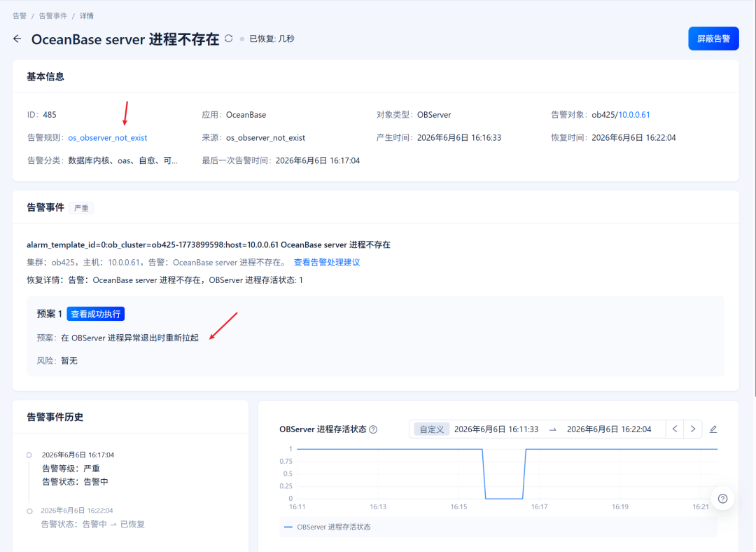Click the 严重 severity tag
The width and height of the screenshot is (756, 552).
pyautogui.click(x=81, y=209)
